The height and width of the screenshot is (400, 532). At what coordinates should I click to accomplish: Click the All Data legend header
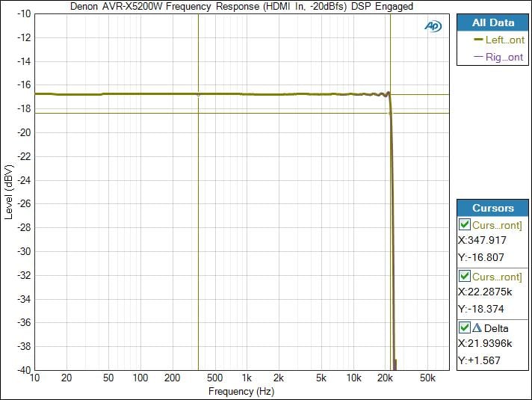(493, 23)
